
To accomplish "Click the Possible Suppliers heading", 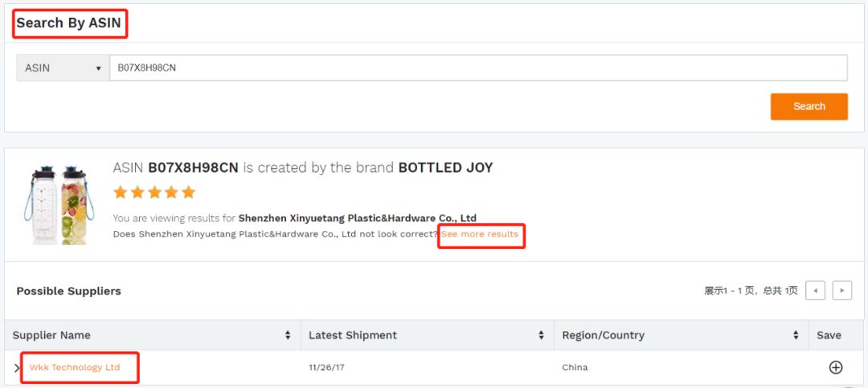I will [69, 291].
